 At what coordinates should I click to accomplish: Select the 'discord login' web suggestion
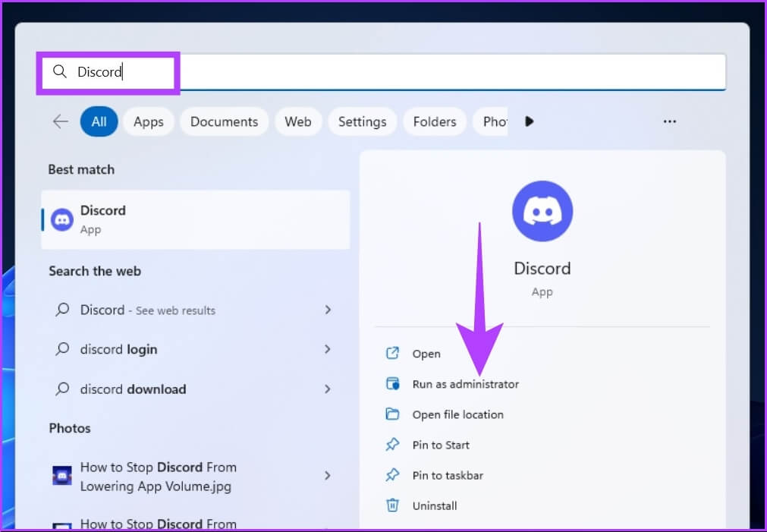(196, 349)
